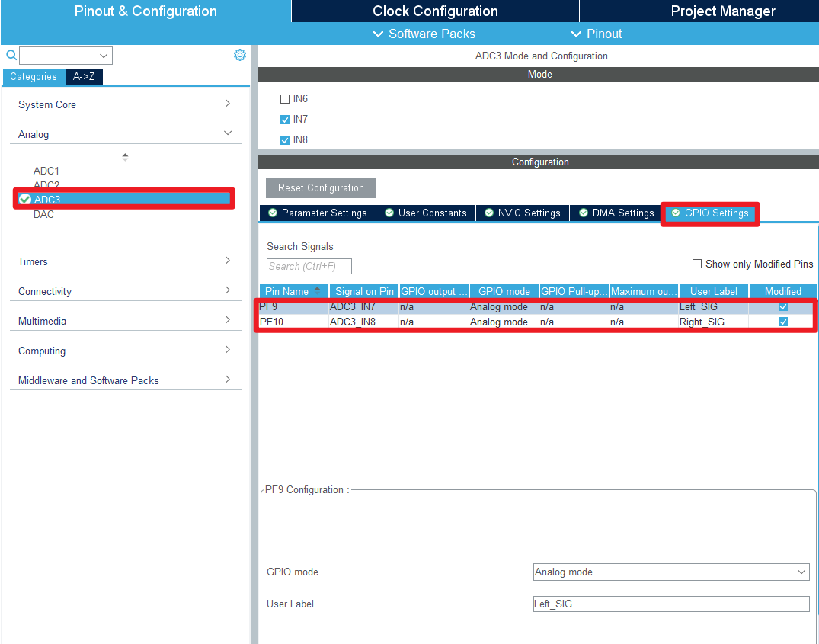Enable the IN6 checkbox
This screenshot has width=819, height=644.
coord(285,99)
